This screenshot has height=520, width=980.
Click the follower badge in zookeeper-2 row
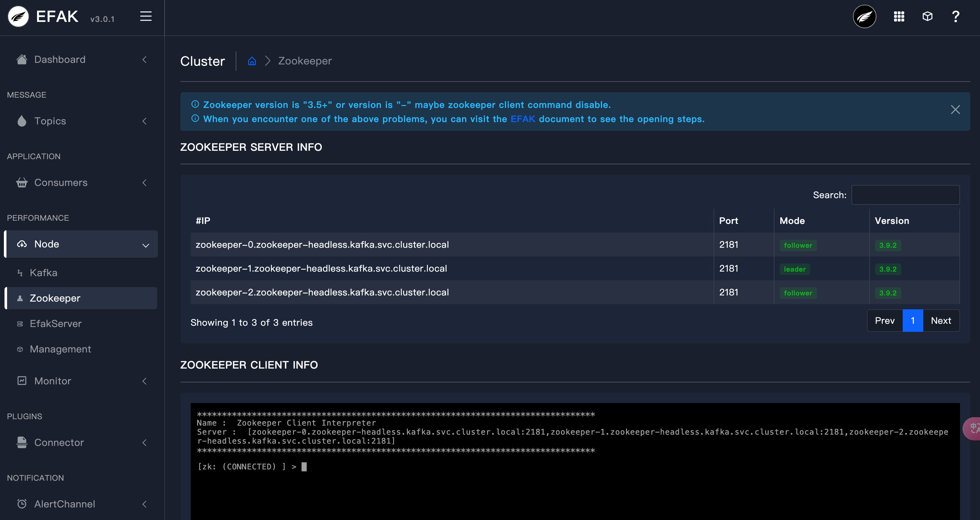(798, 293)
